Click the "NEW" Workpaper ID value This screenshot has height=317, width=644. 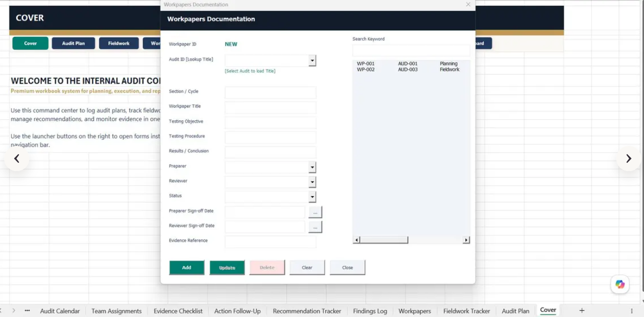point(231,44)
